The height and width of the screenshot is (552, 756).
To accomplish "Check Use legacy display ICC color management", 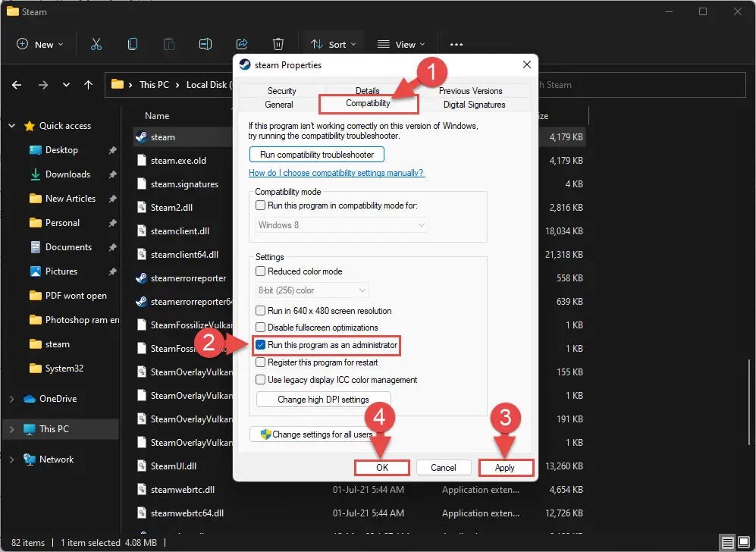I will [260, 380].
